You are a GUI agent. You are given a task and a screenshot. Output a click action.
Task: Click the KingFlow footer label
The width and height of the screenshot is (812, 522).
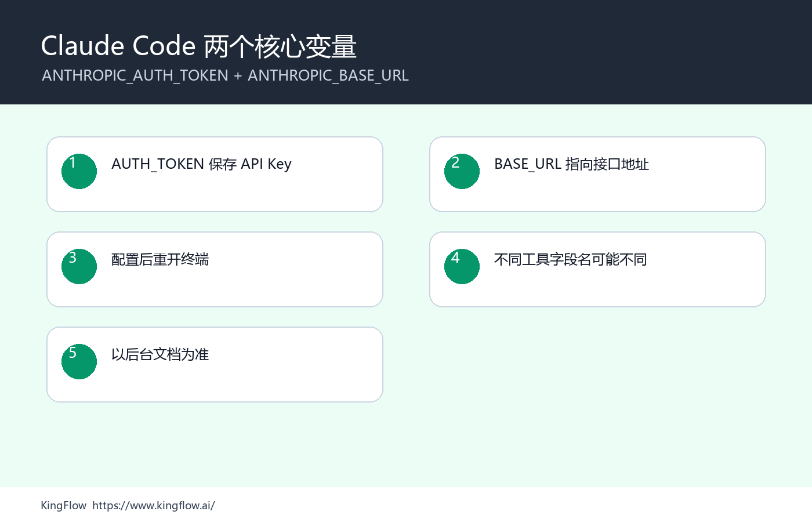click(x=64, y=505)
